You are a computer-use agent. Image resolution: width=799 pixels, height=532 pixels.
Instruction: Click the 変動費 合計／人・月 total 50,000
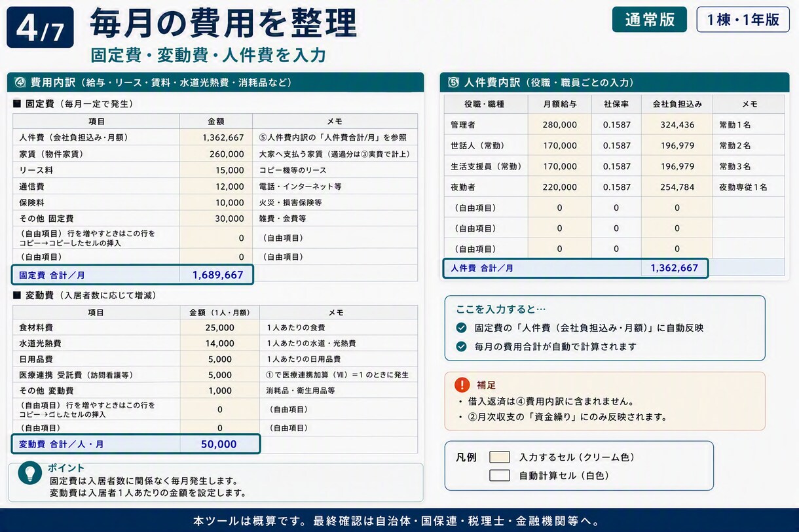(219, 444)
